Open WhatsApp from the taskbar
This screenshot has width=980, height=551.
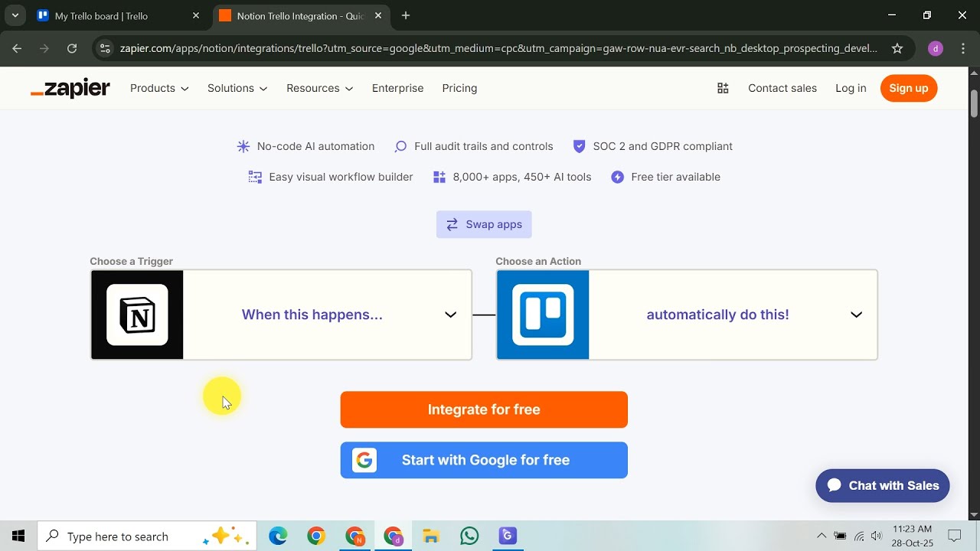point(469,536)
